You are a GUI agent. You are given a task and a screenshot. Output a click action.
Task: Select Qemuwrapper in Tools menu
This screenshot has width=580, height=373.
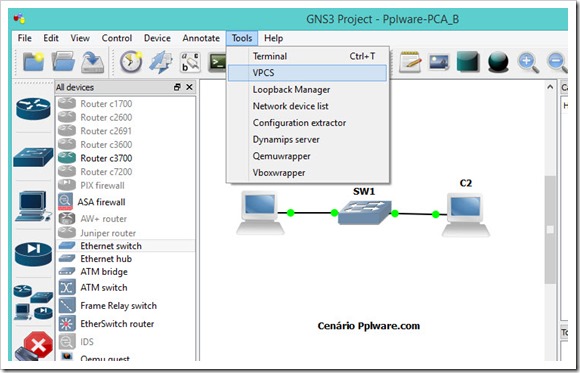(x=308, y=156)
